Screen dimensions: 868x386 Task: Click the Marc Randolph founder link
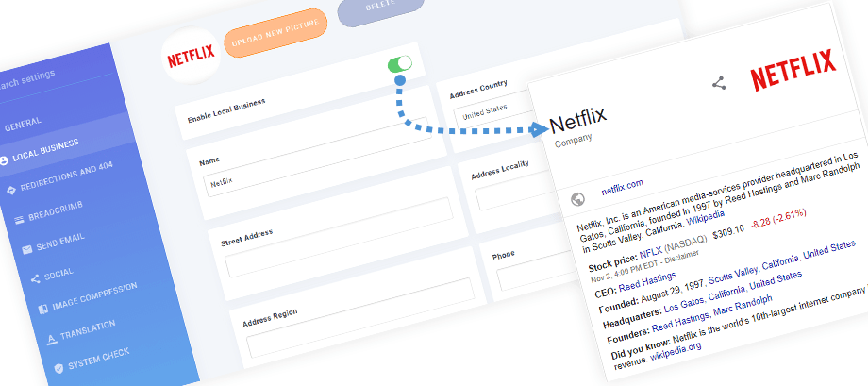click(742, 304)
